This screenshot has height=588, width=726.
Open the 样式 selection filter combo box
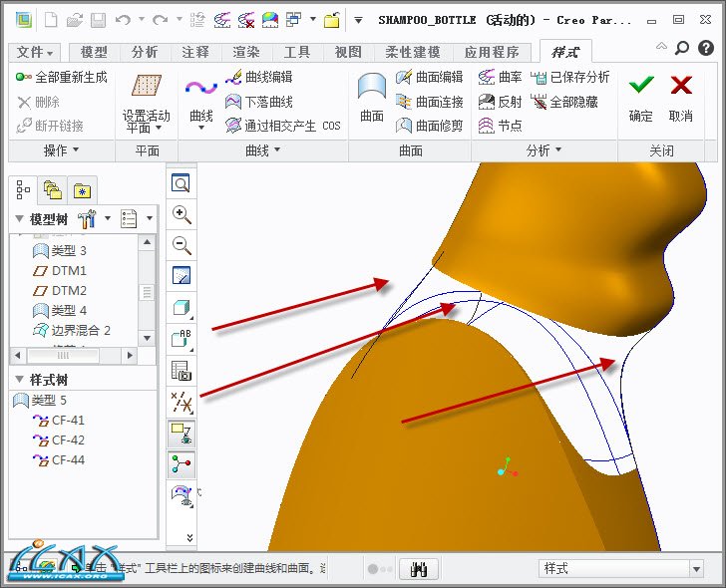tap(621, 568)
